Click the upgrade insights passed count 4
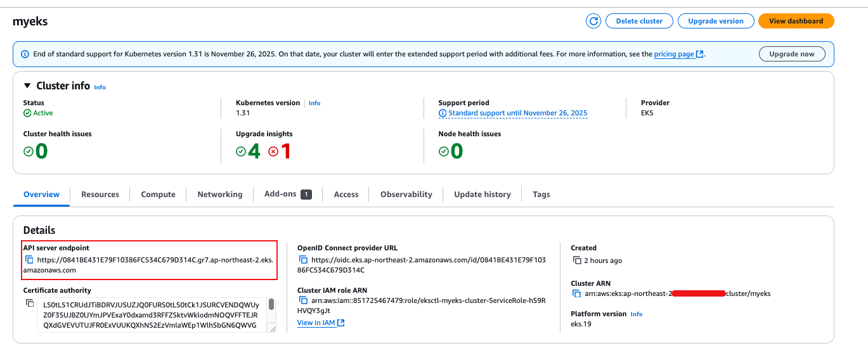This screenshot has height=353, width=868. pos(254,151)
